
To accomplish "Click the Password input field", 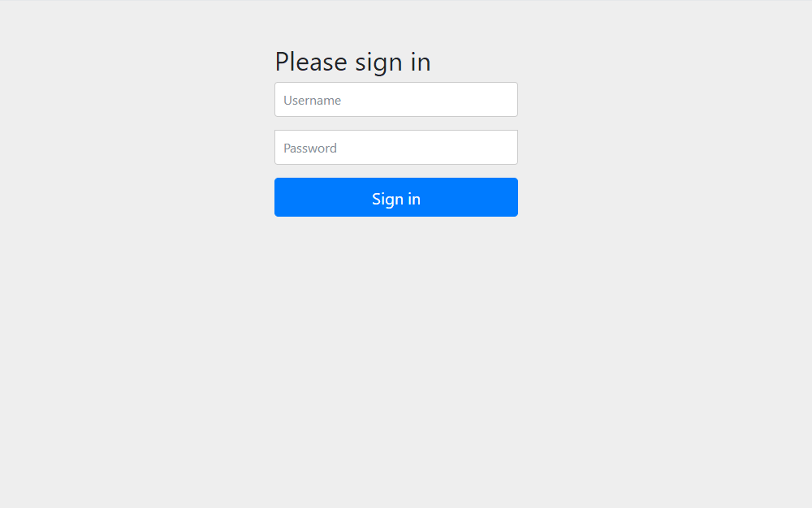I will pos(396,148).
